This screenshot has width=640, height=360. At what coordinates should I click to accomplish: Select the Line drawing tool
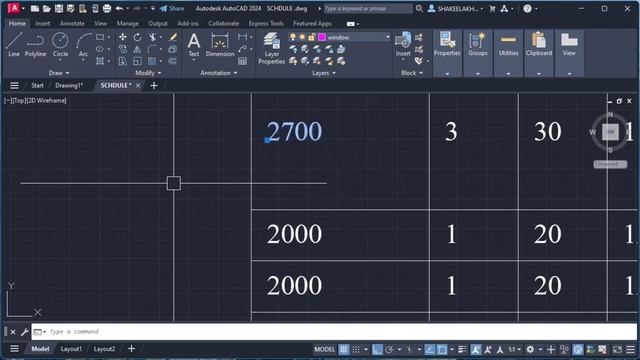(x=13, y=44)
